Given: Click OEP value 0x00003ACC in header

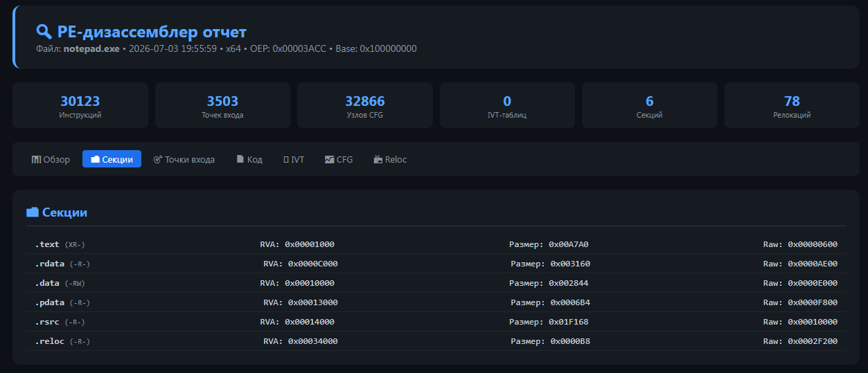Looking at the screenshot, I should tap(299, 49).
